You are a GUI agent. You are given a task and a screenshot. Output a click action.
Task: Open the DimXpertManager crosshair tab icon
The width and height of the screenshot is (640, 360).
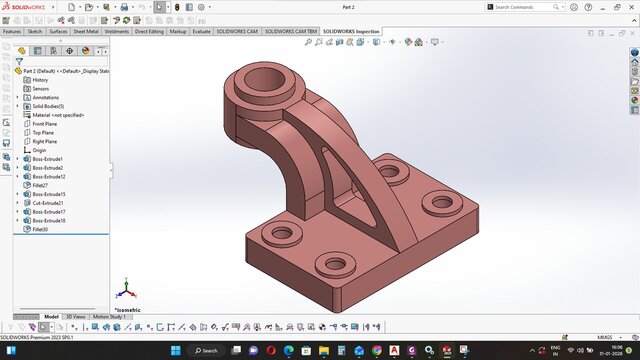coord(69,51)
